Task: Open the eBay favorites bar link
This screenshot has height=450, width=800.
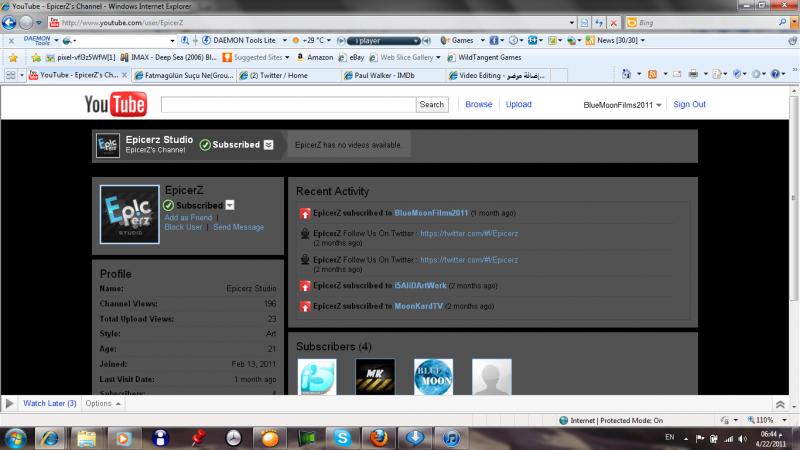Action: pos(351,58)
